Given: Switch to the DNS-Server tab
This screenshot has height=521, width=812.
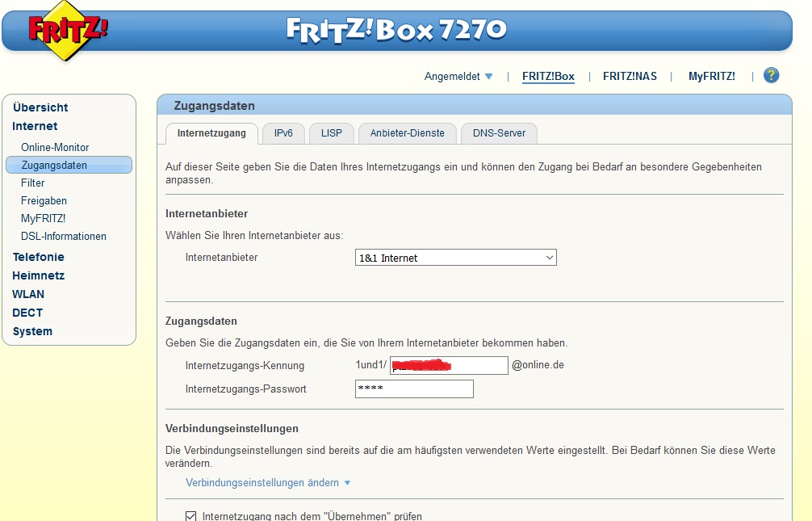Looking at the screenshot, I should point(499,133).
